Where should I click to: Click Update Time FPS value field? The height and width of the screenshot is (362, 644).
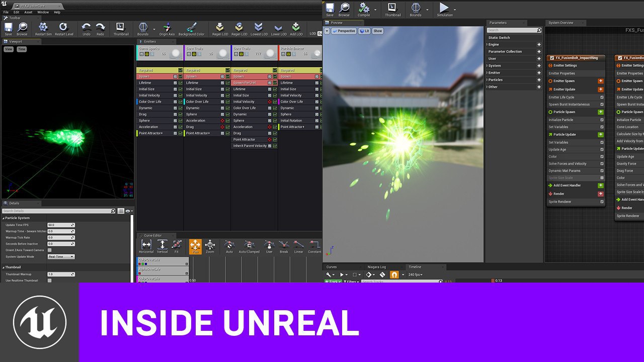click(x=61, y=225)
